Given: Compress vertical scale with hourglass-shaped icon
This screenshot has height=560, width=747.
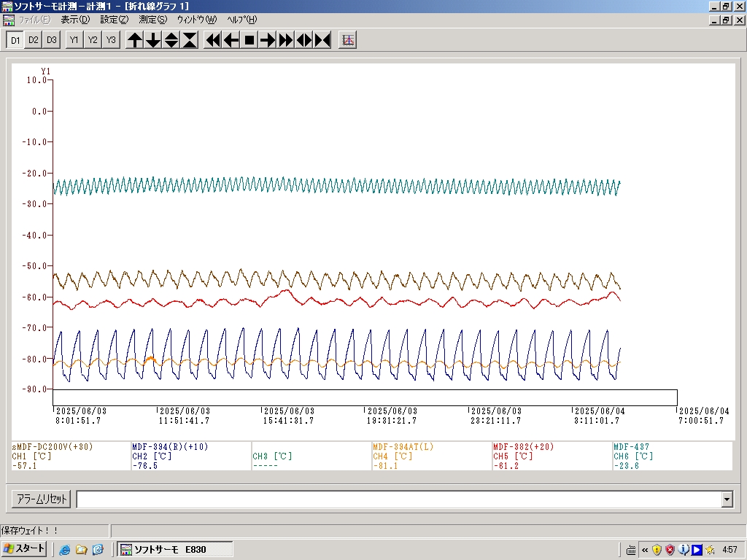Looking at the screenshot, I should pyautogui.click(x=190, y=40).
